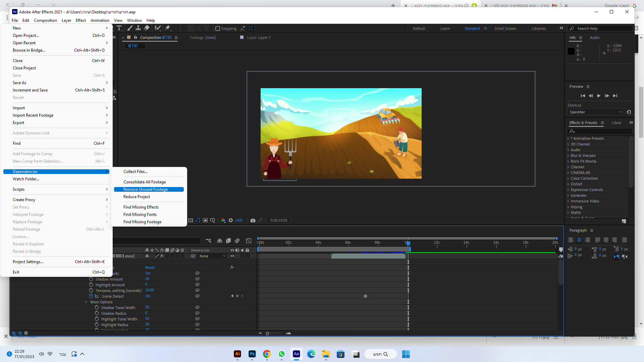Viewport: 644px width, 362px height.
Task: Open Photoshop from the Windows taskbar
Action: (252, 354)
